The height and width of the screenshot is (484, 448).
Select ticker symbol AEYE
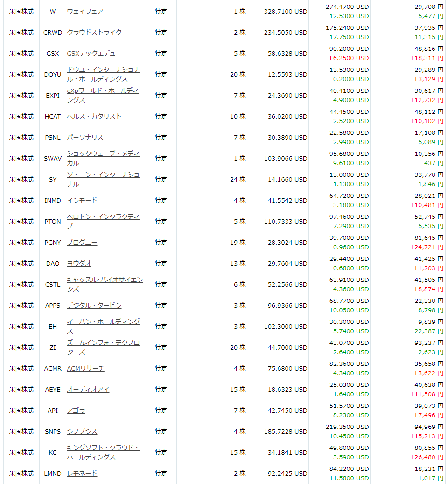[x=53, y=389]
